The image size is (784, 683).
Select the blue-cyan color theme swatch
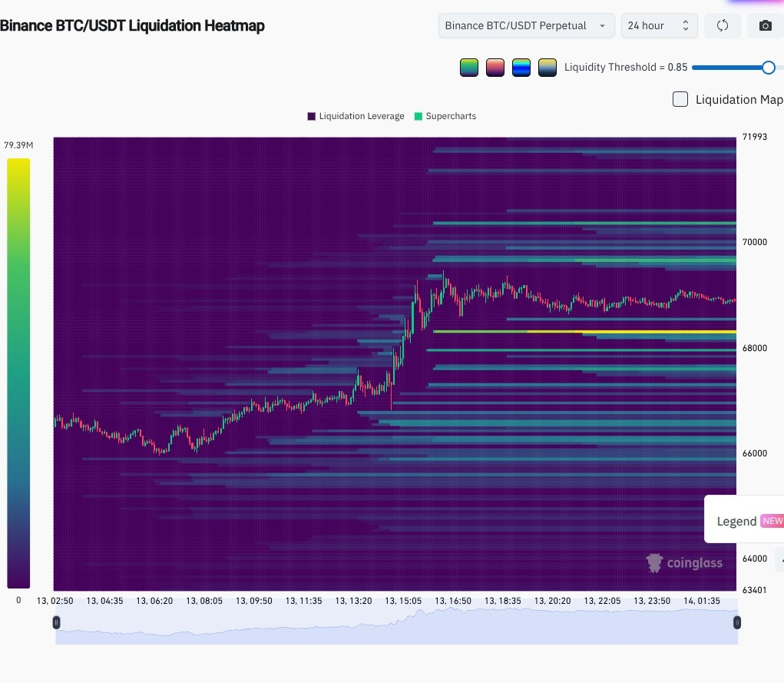click(x=521, y=68)
